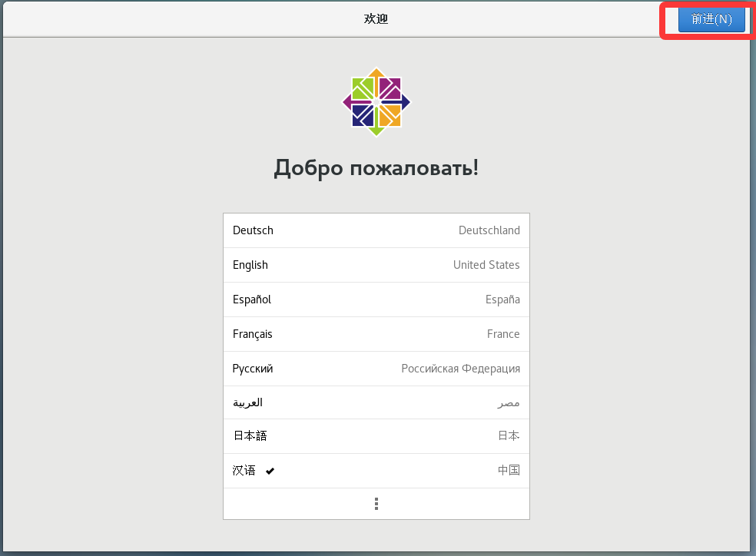Image resolution: width=756 pixels, height=556 pixels.
Task: Choose Français from the language list
Action: tap(376, 334)
